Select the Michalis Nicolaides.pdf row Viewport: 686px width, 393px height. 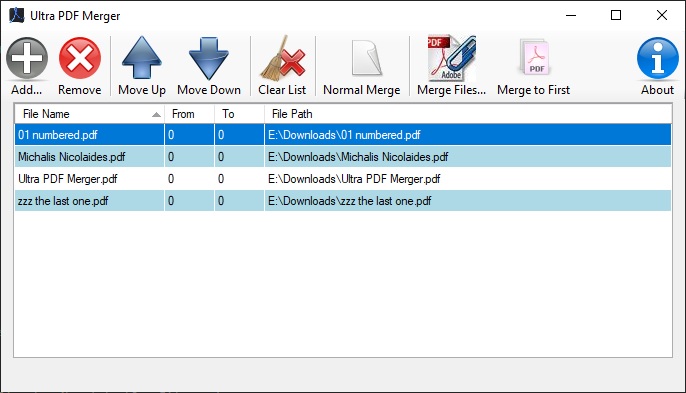point(343,157)
